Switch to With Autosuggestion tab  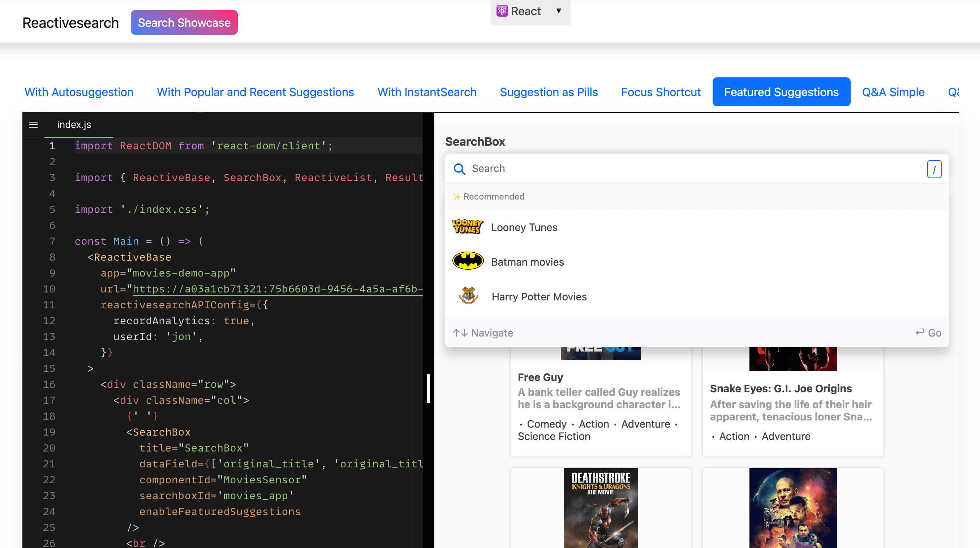79,92
